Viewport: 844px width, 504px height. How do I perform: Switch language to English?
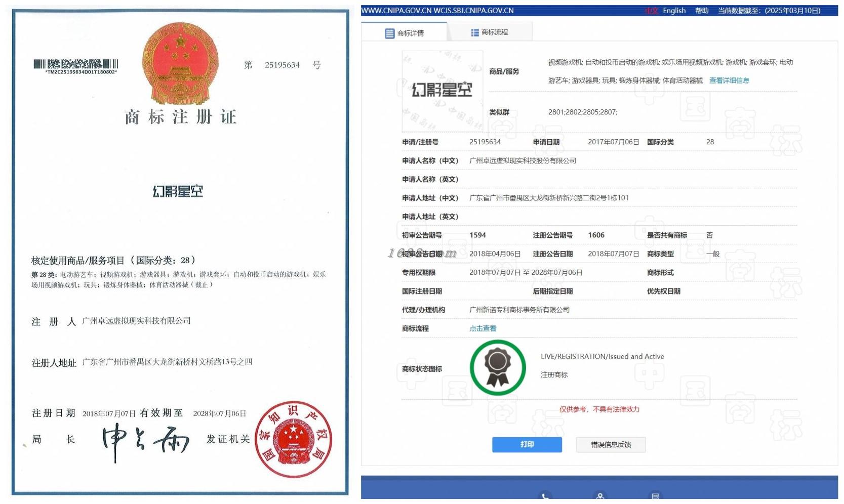[674, 11]
